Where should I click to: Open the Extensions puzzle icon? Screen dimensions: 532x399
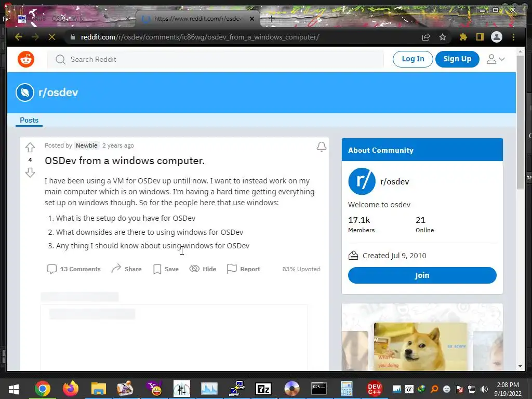click(463, 37)
